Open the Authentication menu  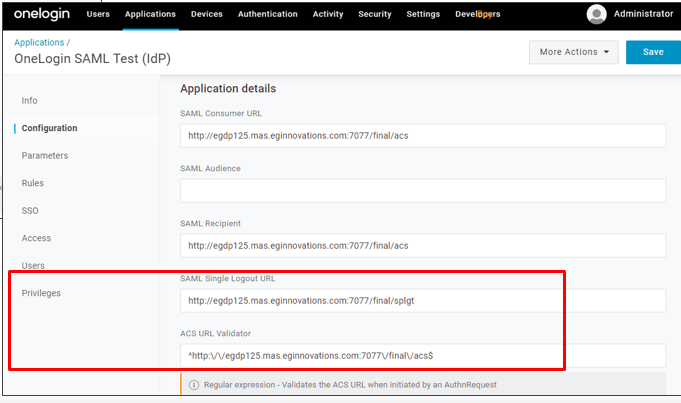pyautogui.click(x=268, y=14)
